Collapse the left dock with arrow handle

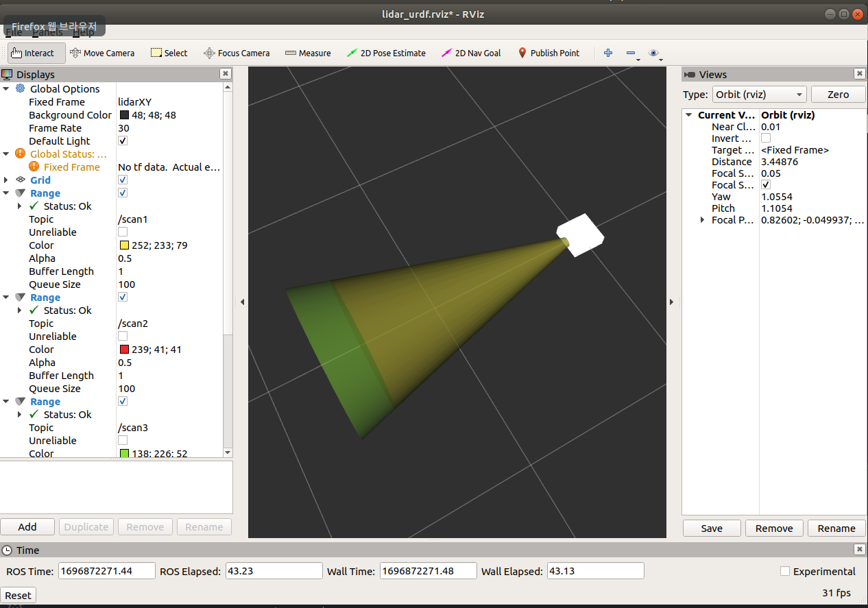tap(243, 302)
